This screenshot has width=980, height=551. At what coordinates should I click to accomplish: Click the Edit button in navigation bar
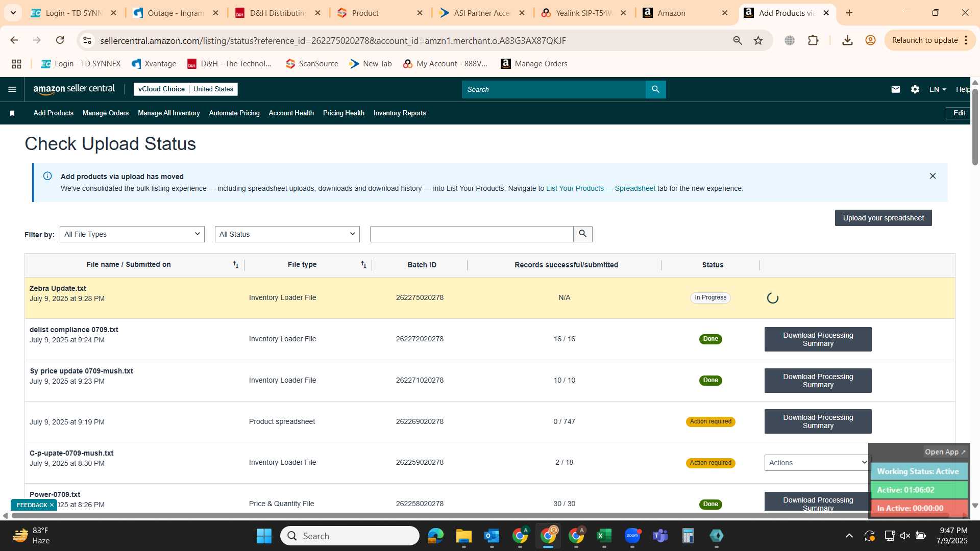[x=959, y=113]
